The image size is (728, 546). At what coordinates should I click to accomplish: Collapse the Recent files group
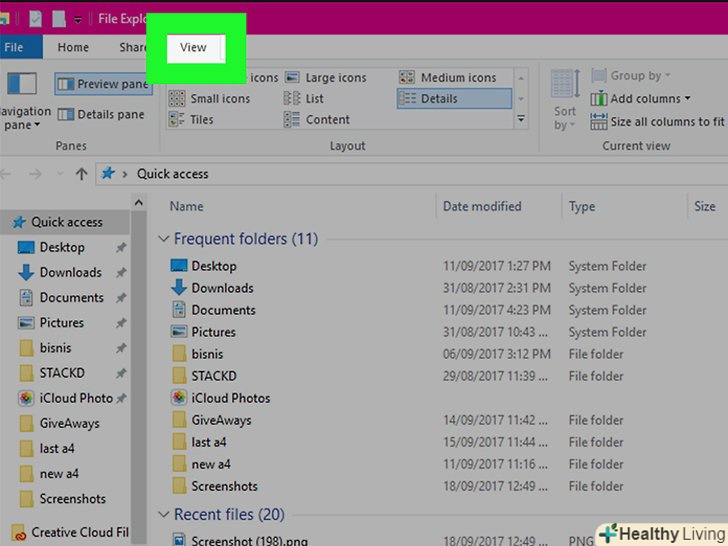(163, 514)
